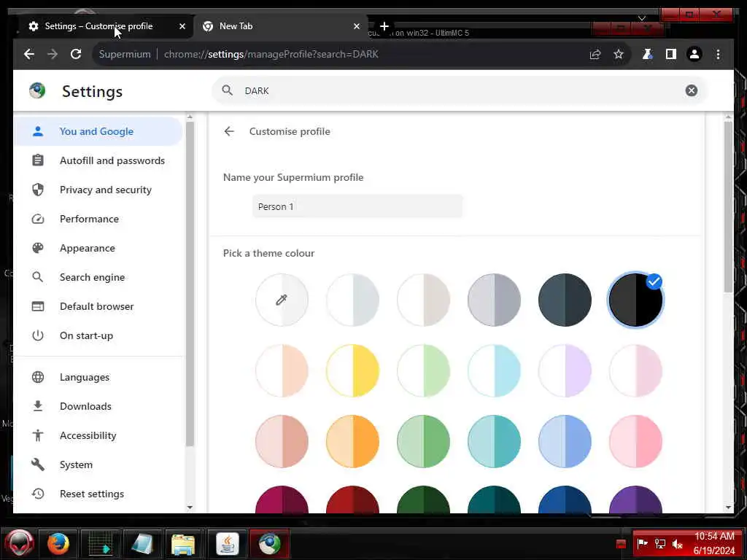Open the experiments flask icon
This screenshot has height=560, width=747.
647,54
